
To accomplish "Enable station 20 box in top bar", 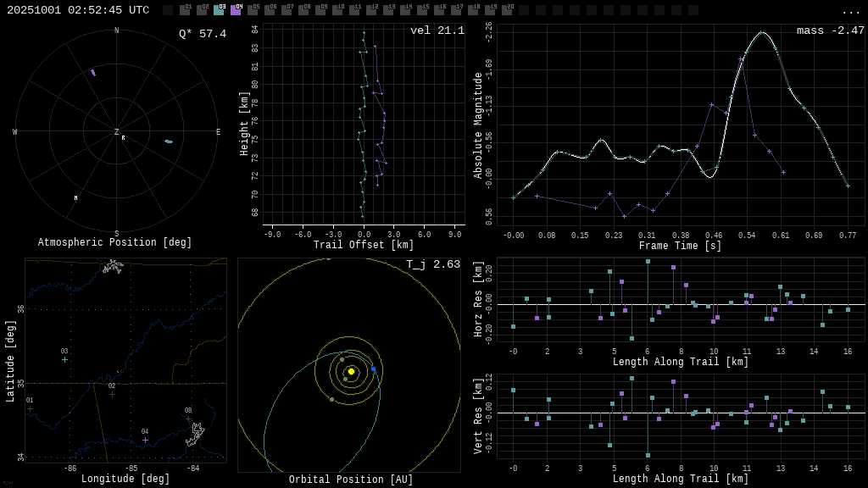I will tap(507, 10).
